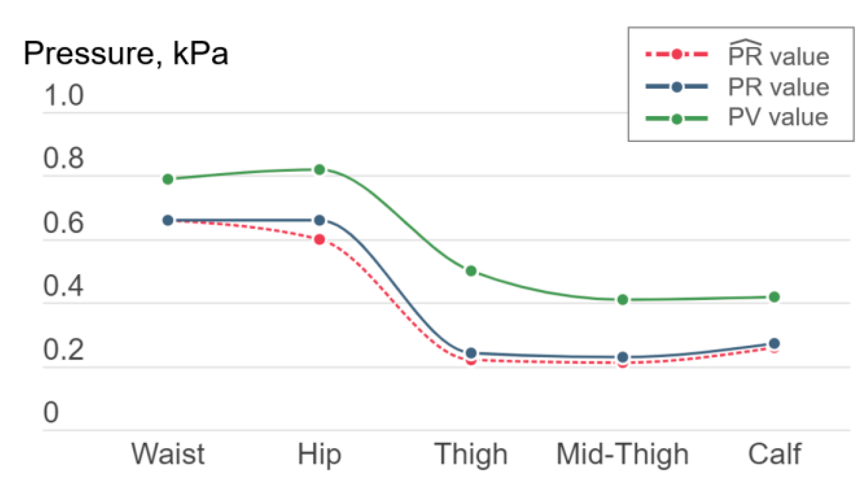Select the green PV point at Thigh

(471, 271)
